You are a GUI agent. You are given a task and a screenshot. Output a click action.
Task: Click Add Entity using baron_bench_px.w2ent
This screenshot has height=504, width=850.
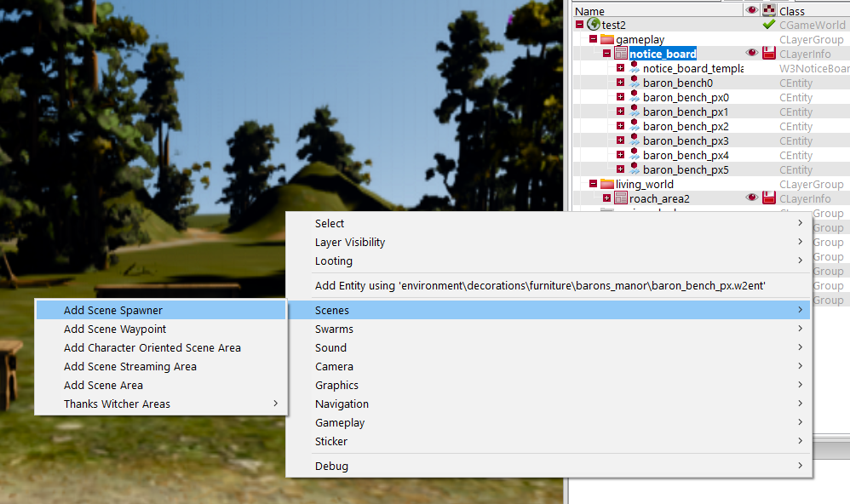point(540,286)
